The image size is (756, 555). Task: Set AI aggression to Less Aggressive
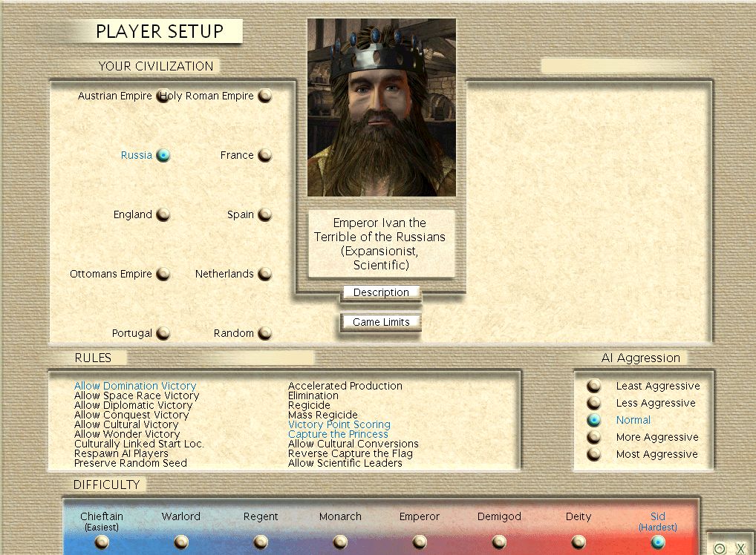point(594,403)
